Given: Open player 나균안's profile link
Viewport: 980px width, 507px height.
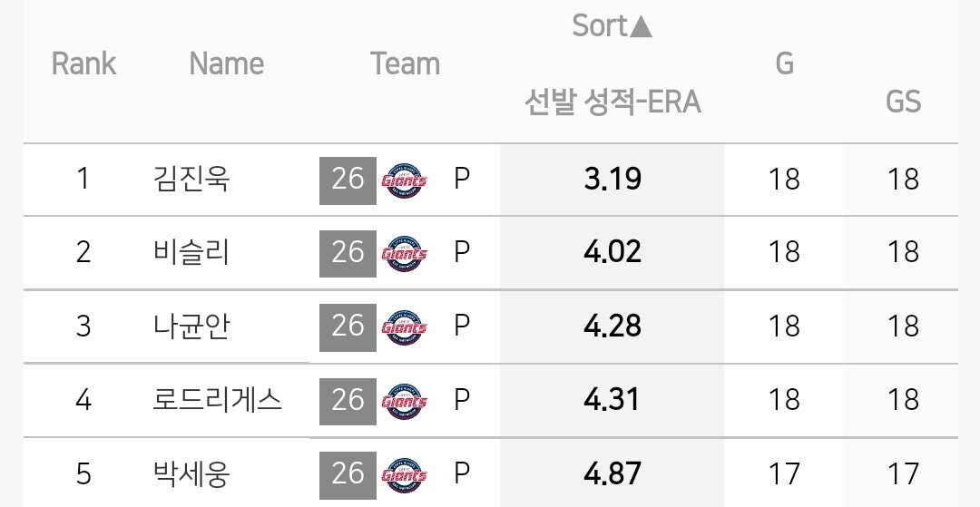Looking at the screenshot, I should point(191,327).
